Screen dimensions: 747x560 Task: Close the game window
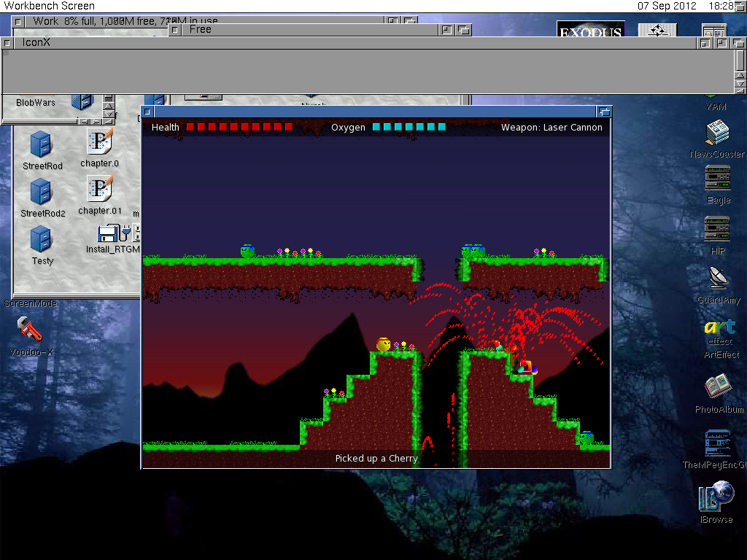(147, 112)
